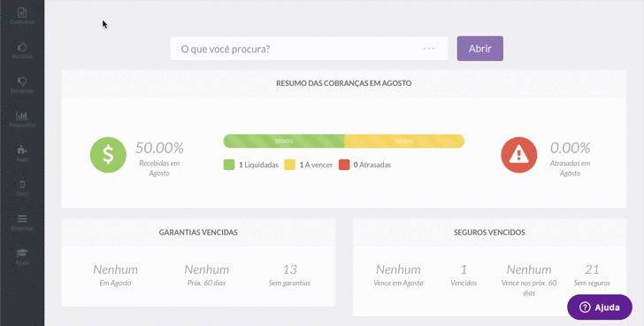The width and height of the screenshot is (644, 326).
Task: Click the red Atrasadas legend swatch
Action: (344, 165)
